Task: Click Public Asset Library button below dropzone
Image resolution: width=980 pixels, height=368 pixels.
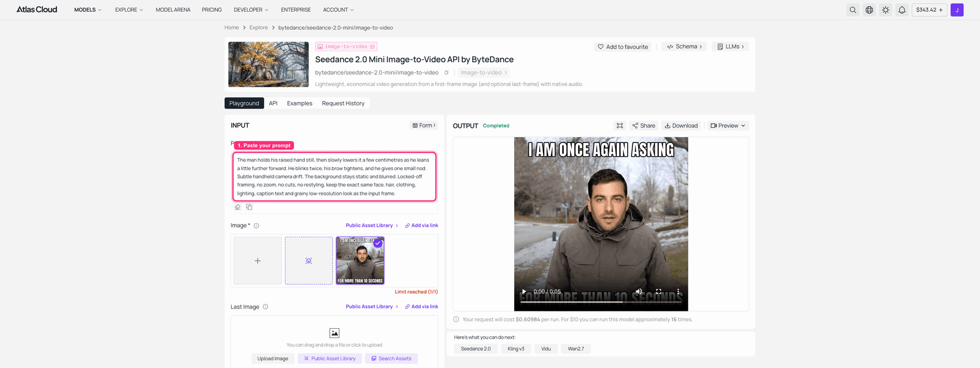Action: (x=330, y=359)
